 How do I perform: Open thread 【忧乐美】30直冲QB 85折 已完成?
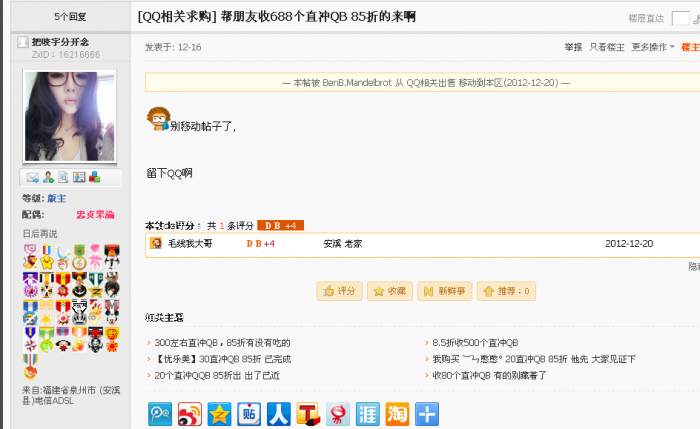(x=222, y=359)
